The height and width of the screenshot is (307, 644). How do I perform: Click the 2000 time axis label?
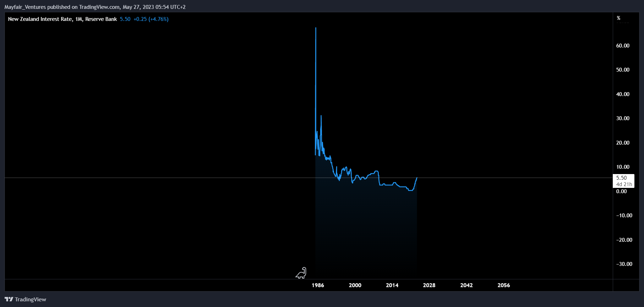pyautogui.click(x=355, y=285)
